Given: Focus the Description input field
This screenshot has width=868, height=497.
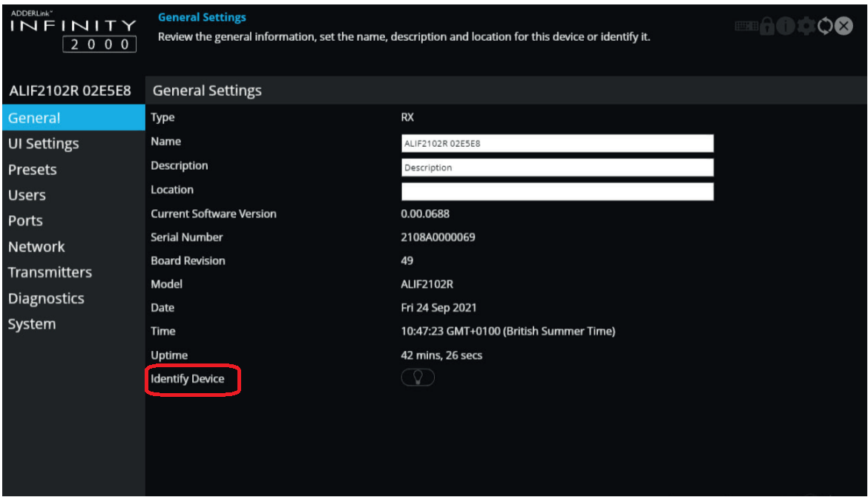Looking at the screenshot, I should point(557,168).
